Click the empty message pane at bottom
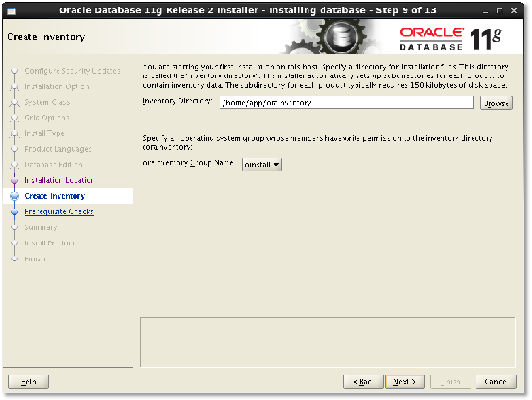 tap(327, 342)
